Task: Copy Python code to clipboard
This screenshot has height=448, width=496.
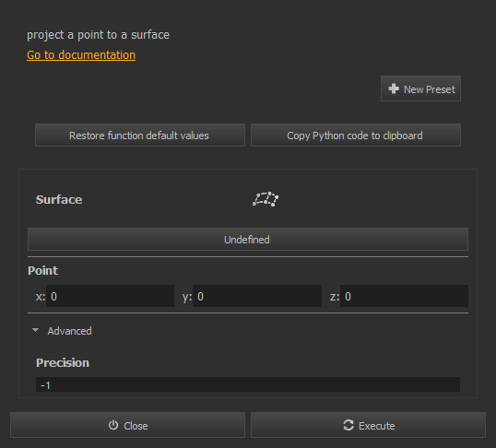Action: click(356, 136)
